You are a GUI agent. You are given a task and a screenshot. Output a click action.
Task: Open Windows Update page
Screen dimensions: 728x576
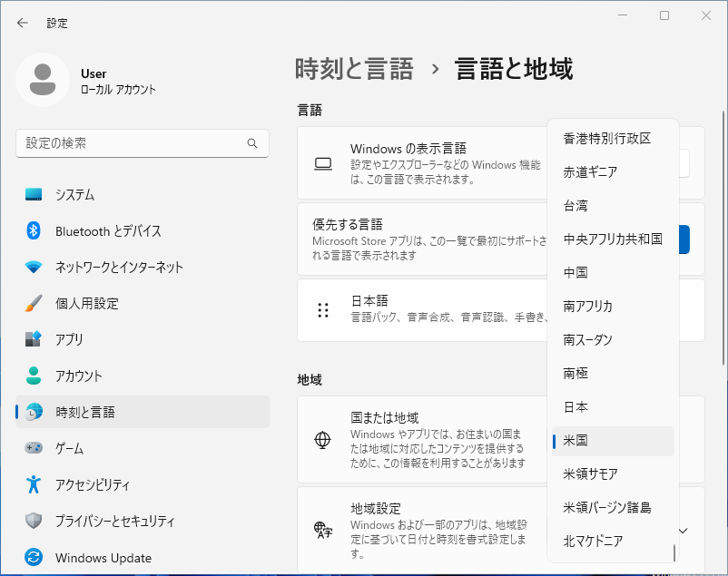click(143, 557)
